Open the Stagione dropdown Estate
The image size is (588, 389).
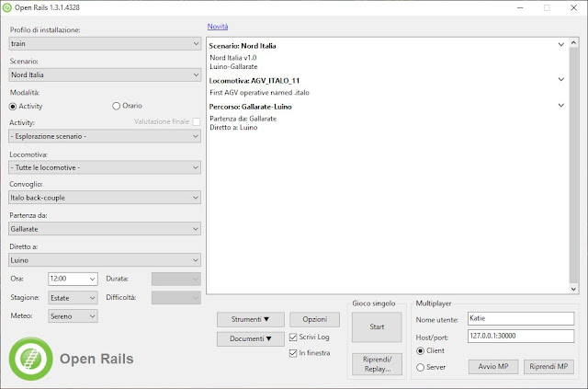(73, 298)
